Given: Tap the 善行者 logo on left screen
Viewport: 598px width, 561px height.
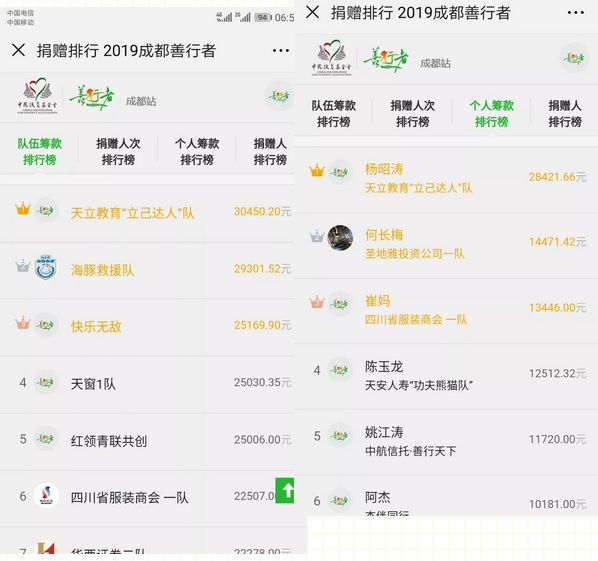Looking at the screenshot, I should (92, 97).
